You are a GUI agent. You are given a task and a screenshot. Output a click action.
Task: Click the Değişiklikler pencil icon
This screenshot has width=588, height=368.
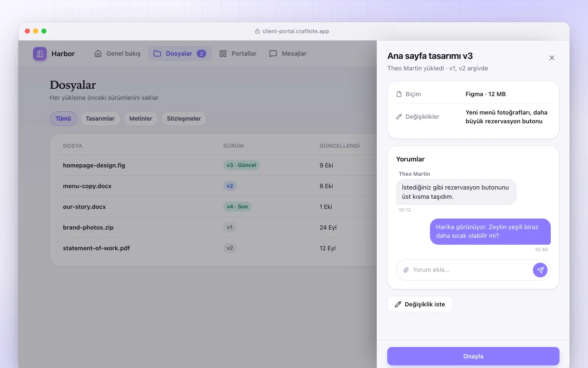point(399,117)
